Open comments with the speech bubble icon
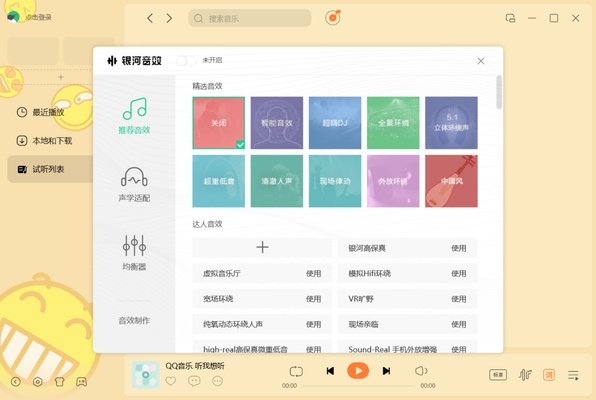This screenshot has height=400, width=596. click(x=194, y=381)
